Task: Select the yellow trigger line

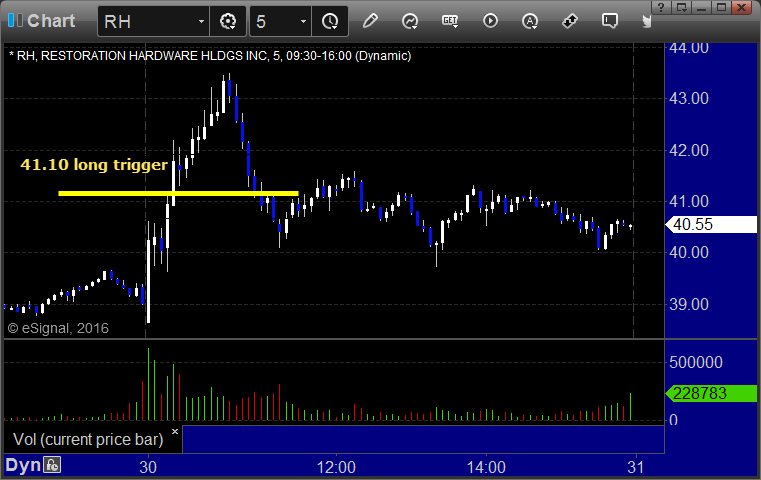Action: point(178,193)
